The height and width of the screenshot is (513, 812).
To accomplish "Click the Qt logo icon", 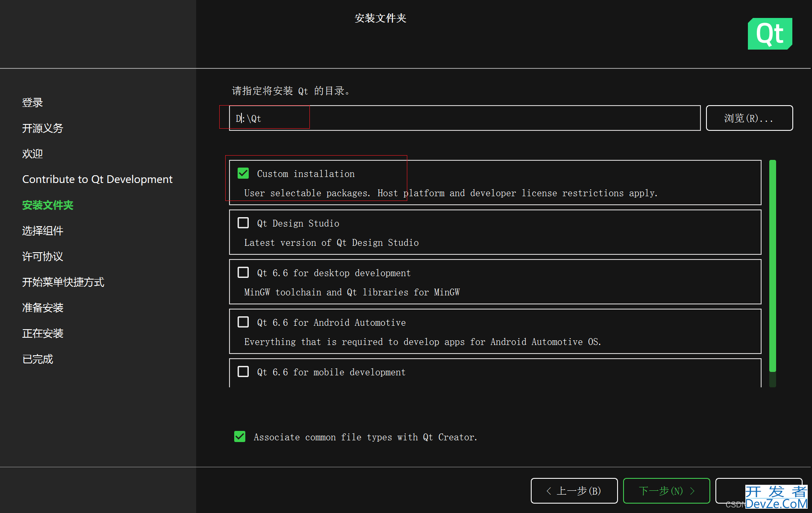I will click(x=770, y=34).
